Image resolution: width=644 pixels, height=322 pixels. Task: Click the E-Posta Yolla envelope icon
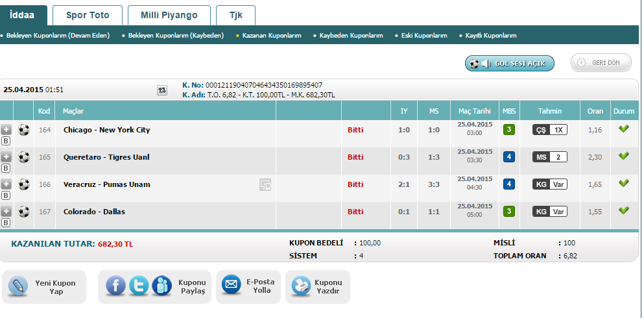click(x=232, y=284)
